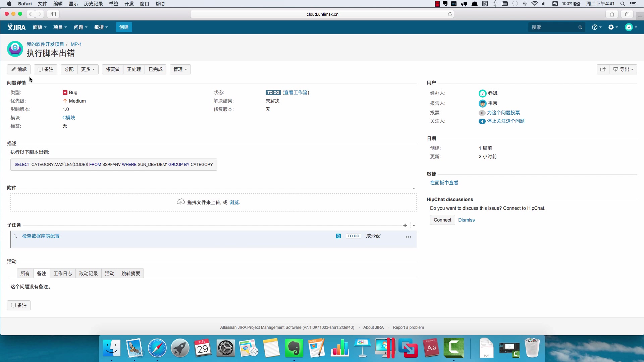The width and height of the screenshot is (644, 362).
Task: Open Evernote from the Dock
Action: (294, 348)
